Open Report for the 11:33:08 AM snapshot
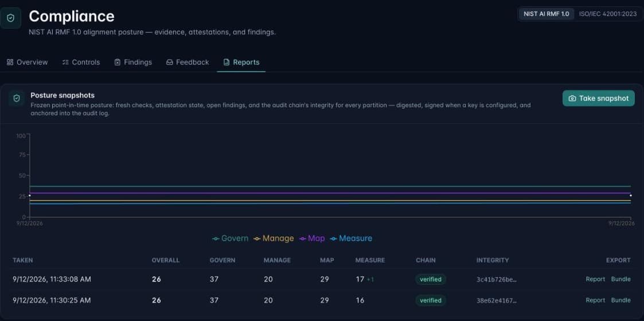The width and height of the screenshot is (644, 321). pos(595,279)
